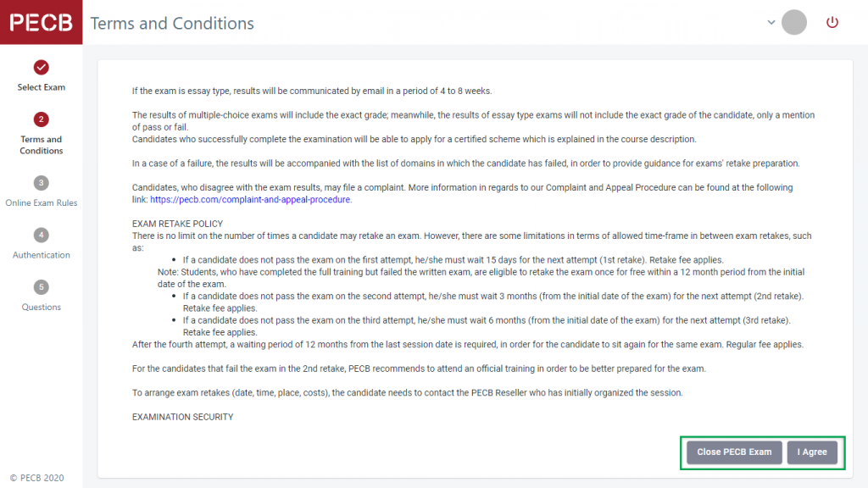Open the Authentication step label
Viewport: 868px width, 488px height.
pos(42,255)
